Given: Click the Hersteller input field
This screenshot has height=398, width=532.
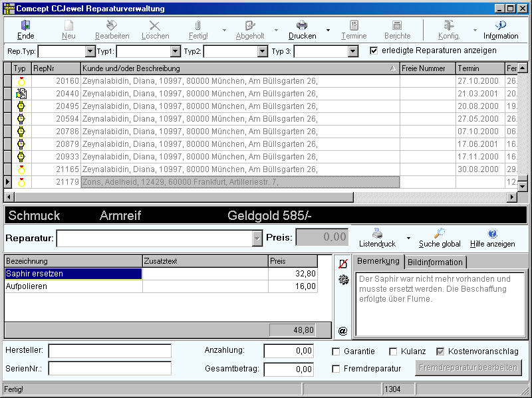Looking at the screenshot, I should pyautogui.click(x=110, y=351).
